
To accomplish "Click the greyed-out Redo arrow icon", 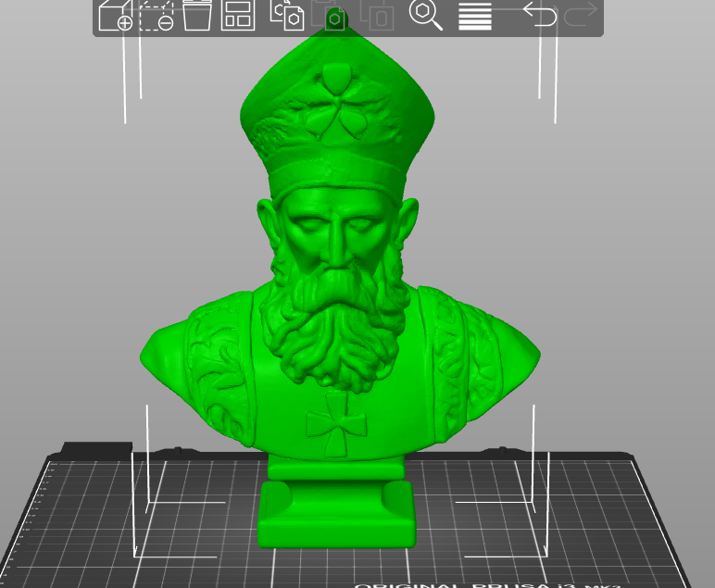I will pos(581,14).
